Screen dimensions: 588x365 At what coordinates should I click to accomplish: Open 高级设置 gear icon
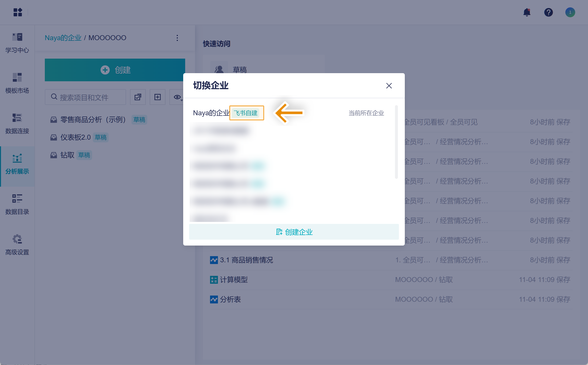[x=17, y=239]
